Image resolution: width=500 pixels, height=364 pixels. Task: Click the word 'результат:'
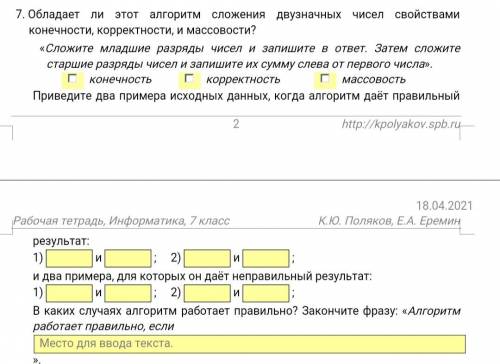pyautogui.click(x=61, y=241)
